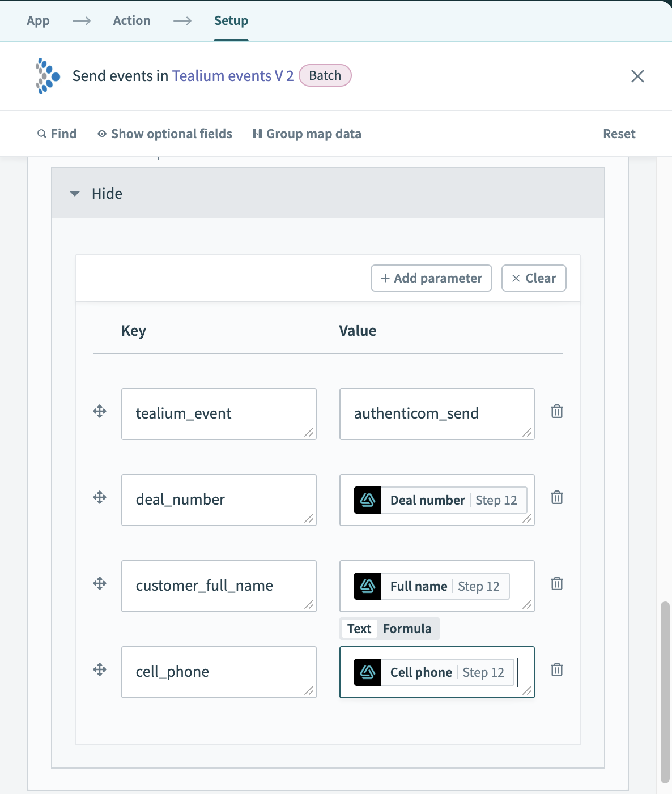Go back to the App tab
Screen dimensions: 672x794
coord(38,21)
